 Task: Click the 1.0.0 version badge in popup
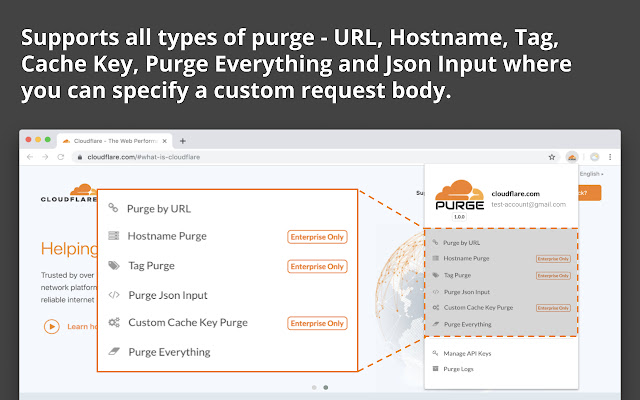click(459, 217)
